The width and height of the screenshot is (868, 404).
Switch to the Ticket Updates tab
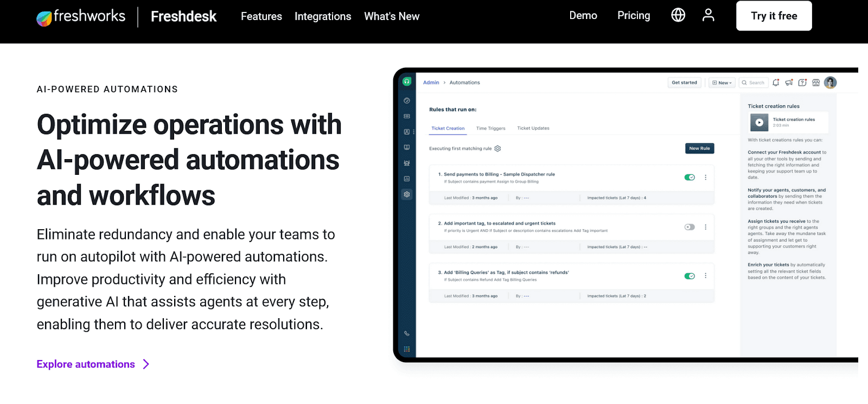coord(533,129)
